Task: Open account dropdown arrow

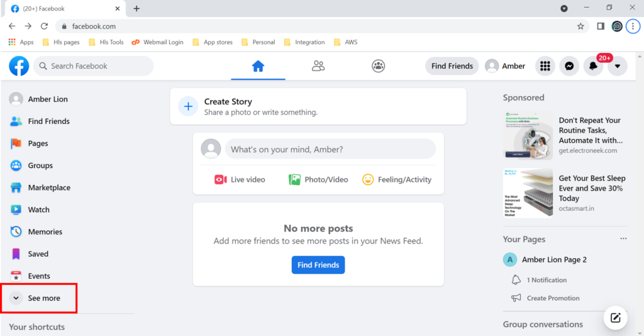Action: pyautogui.click(x=618, y=66)
